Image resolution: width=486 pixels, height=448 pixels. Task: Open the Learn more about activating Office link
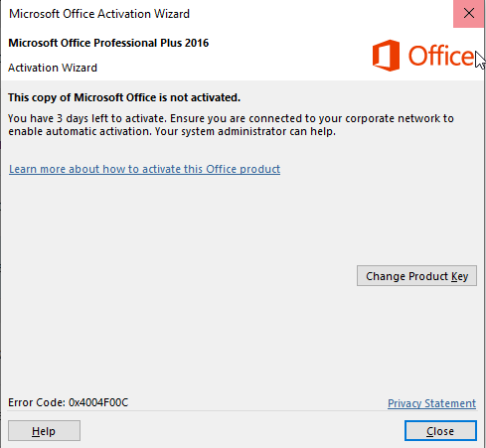(x=144, y=169)
